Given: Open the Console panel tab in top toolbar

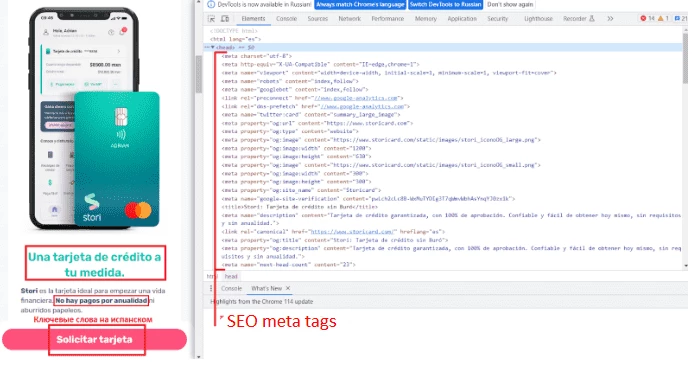Looking at the screenshot, I should [286, 19].
